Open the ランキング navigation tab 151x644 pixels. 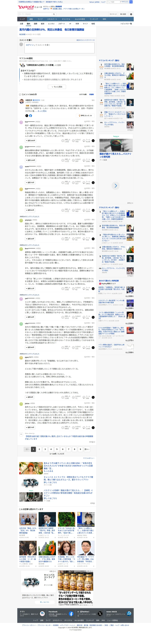pos(94,19)
